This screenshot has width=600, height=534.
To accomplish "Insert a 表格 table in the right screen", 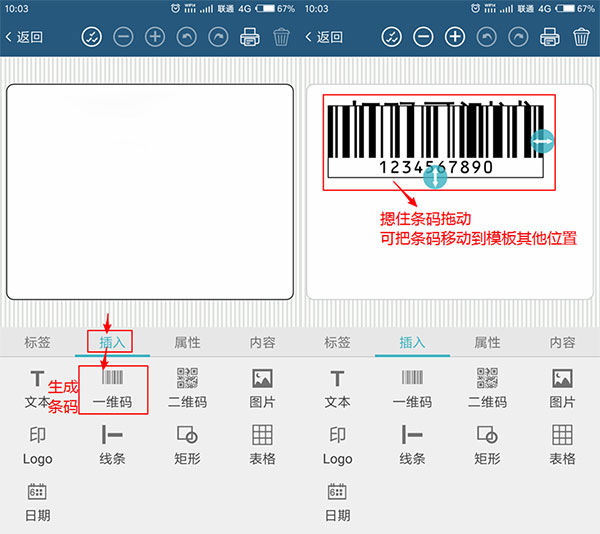I will click(562, 436).
